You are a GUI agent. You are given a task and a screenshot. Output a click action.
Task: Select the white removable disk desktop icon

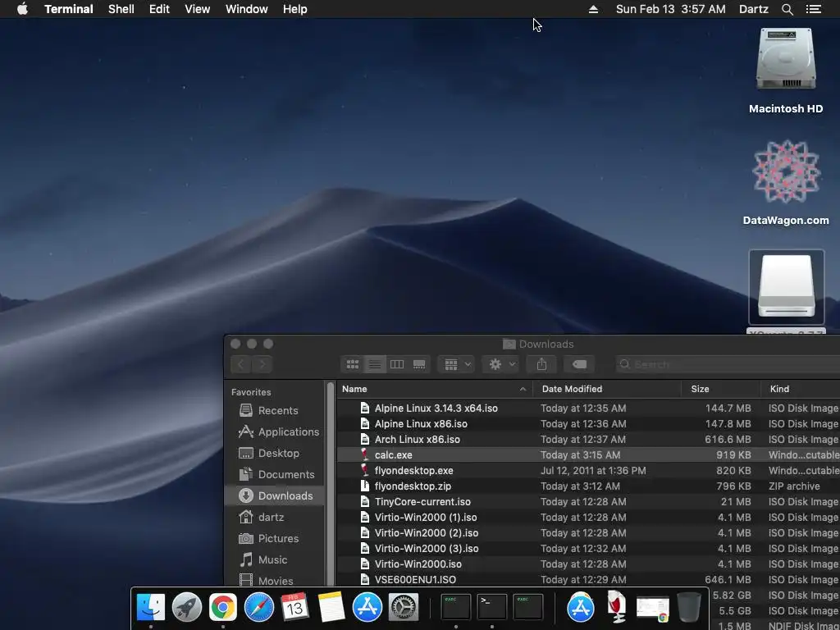coord(786,286)
